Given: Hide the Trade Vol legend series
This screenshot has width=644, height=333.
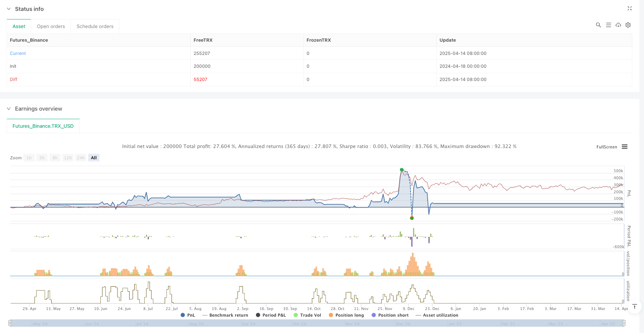Looking at the screenshot, I should tap(307, 315).
